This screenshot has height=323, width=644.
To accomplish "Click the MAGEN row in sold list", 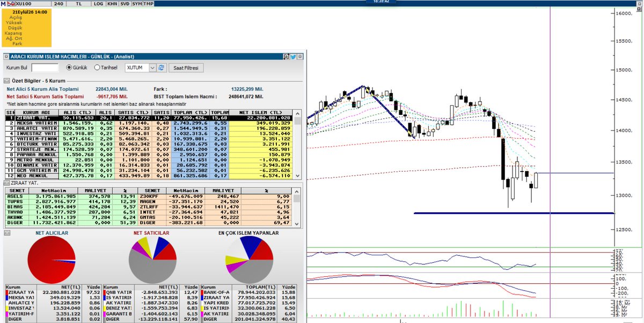I will coord(215,203).
